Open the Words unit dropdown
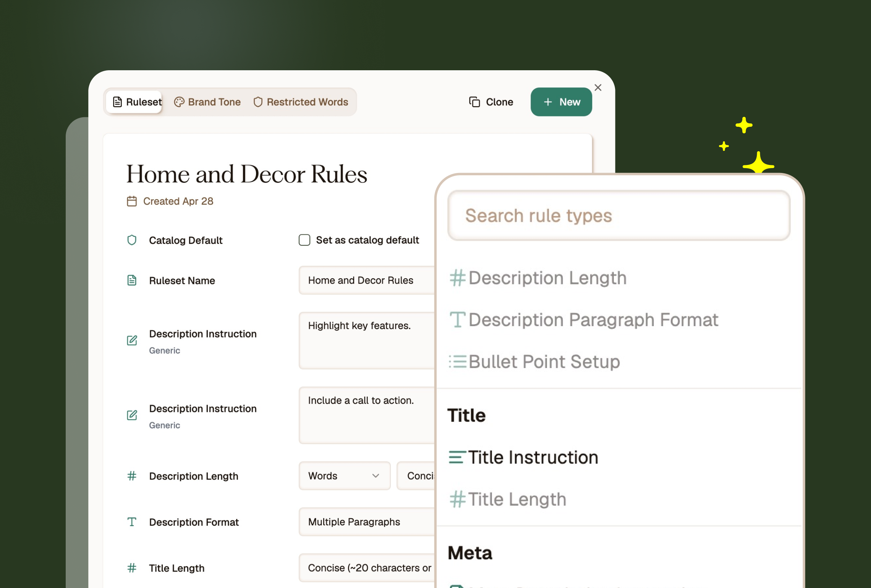 tap(344, 476)
